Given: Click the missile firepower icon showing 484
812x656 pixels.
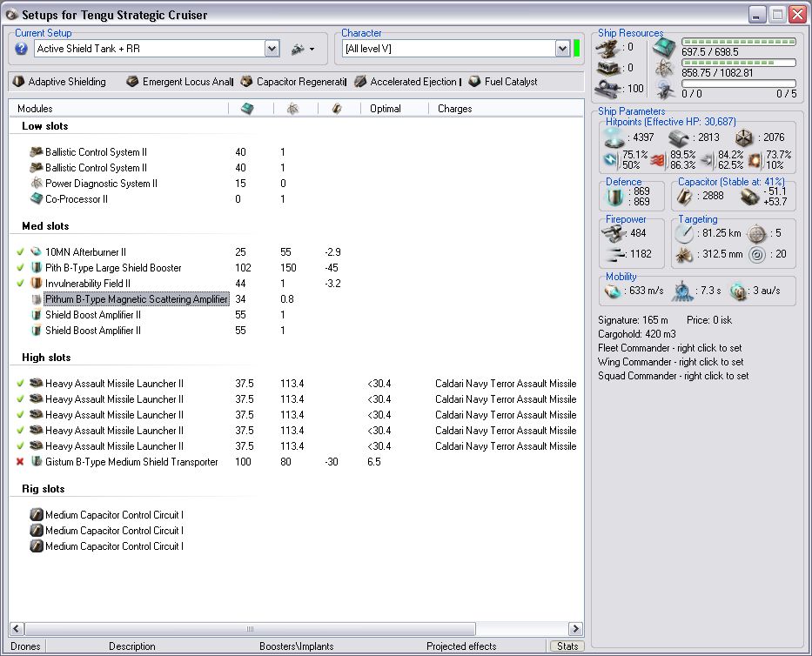Looking at the screenshot, I should pos(614,233).
